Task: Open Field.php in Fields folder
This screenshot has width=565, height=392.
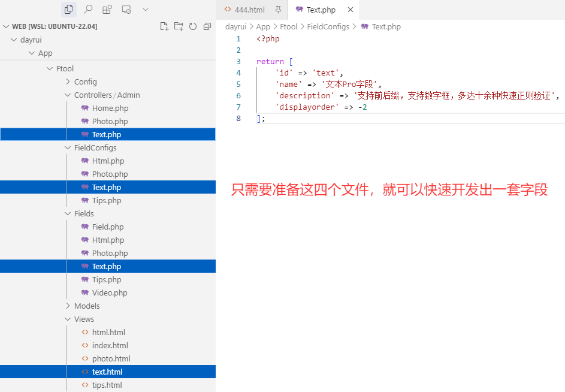Action: click(108, 227)
